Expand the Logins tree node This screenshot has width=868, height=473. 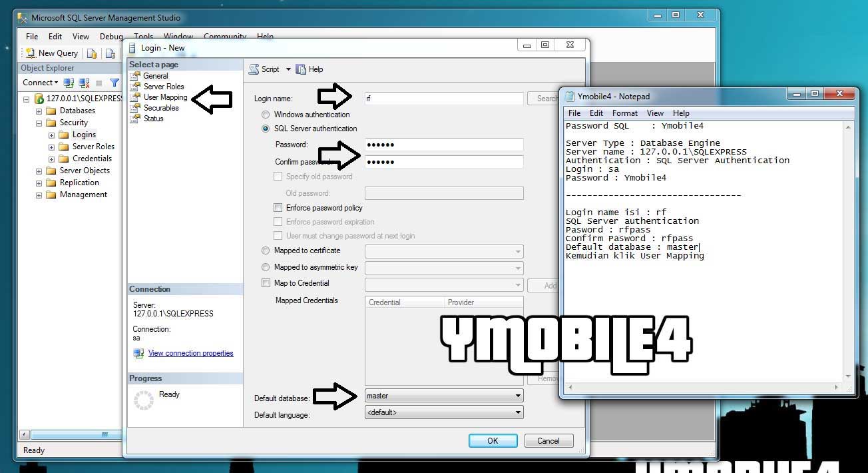tap(51, 135)
